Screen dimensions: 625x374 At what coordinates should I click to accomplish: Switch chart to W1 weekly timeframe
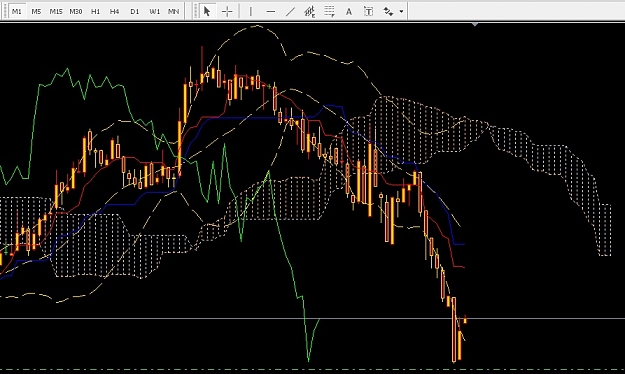coord(154,11)
